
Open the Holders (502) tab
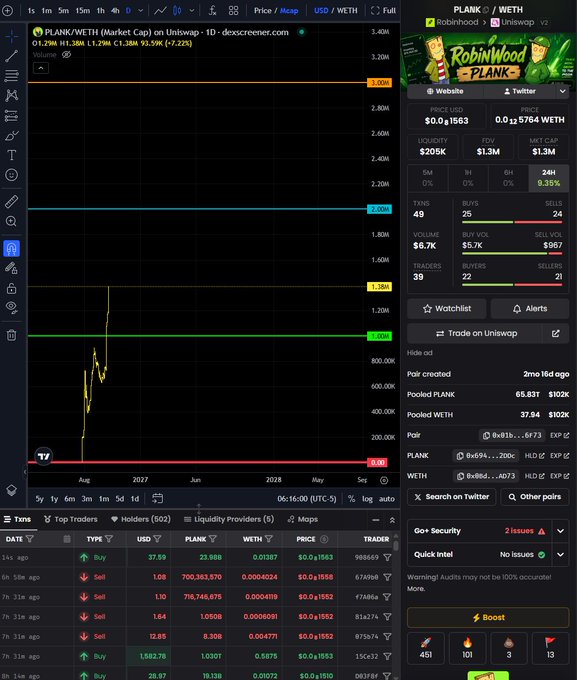141,519
